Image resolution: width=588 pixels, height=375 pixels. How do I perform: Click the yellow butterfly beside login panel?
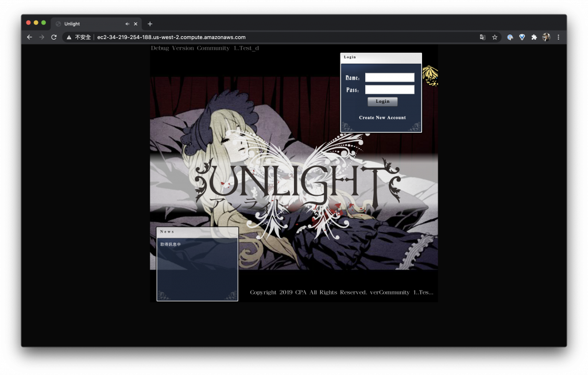point(430,76)
